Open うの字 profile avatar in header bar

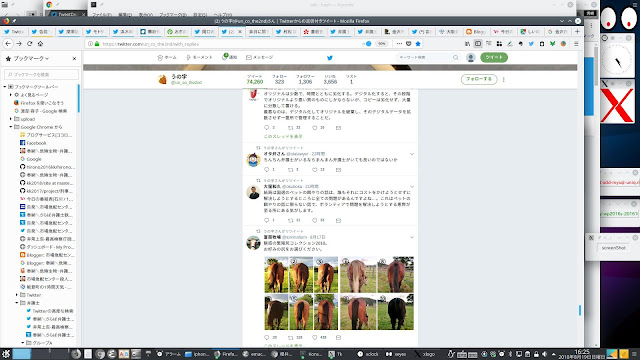point(162,79)
